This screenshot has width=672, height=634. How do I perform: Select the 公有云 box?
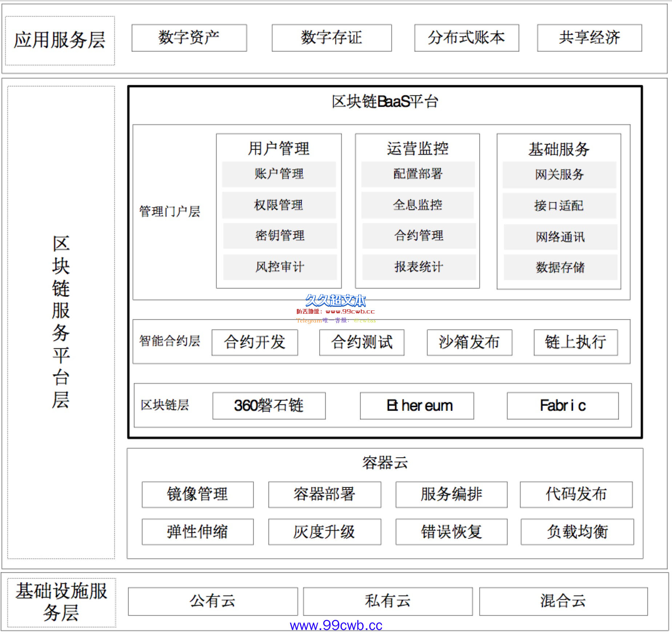213,601
